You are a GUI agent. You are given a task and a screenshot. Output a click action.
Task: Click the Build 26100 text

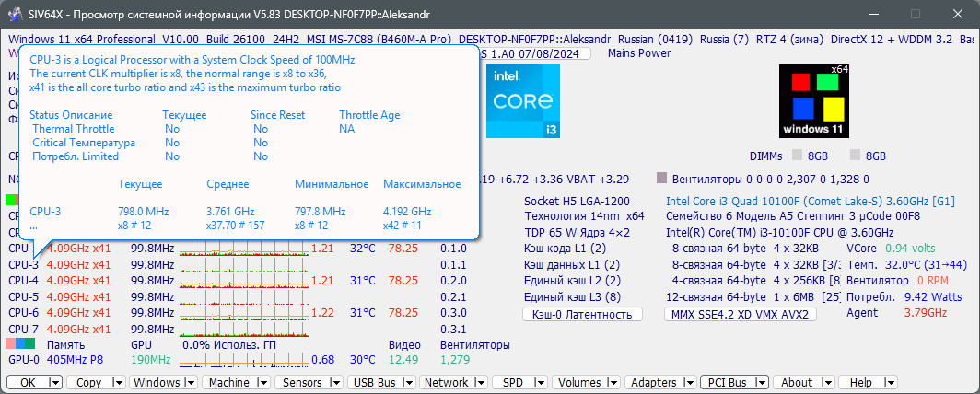236,40
